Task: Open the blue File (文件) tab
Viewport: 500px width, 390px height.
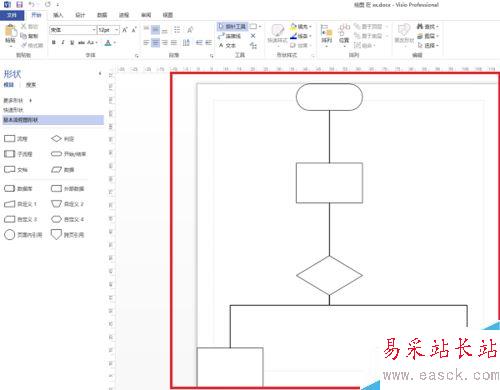Action: click(12, 15)
